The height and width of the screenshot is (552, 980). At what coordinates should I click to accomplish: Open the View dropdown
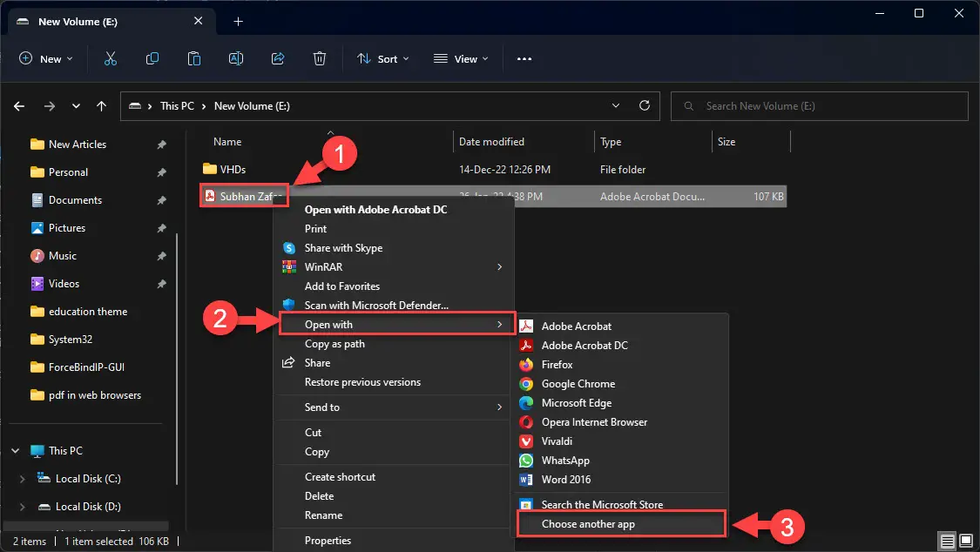pyautogui.click(x=461, y=58)
